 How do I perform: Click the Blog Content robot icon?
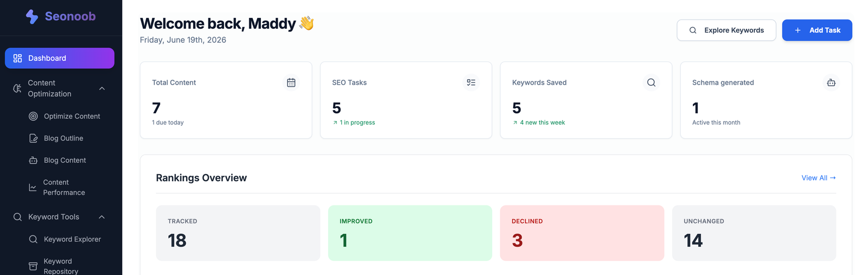33,161
